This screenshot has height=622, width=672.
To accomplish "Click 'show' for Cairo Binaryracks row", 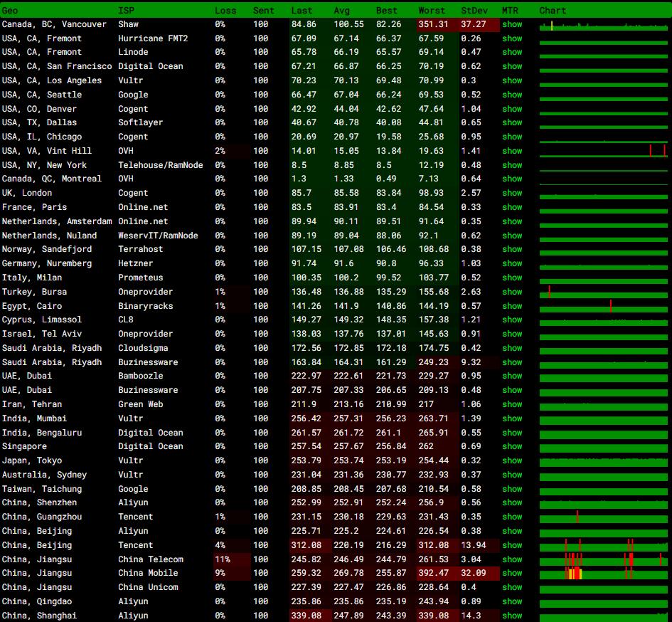I will point(512,306).
